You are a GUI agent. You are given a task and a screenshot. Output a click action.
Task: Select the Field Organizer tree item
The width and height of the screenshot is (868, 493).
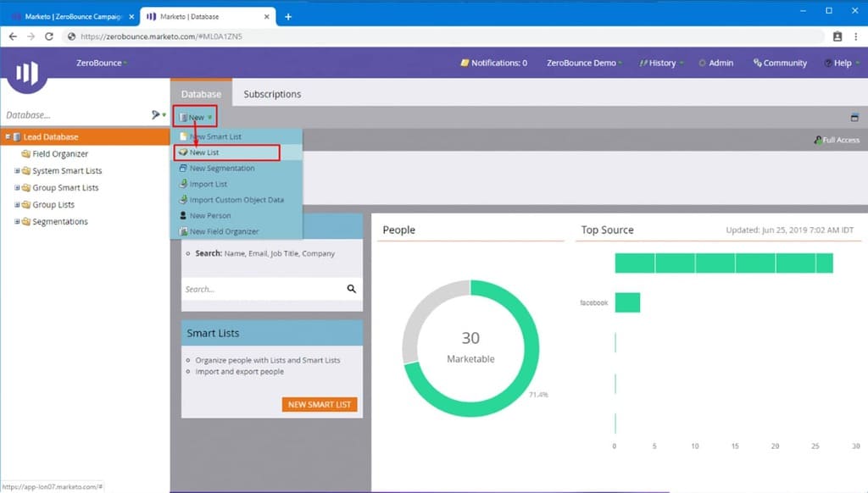[60, 154]
